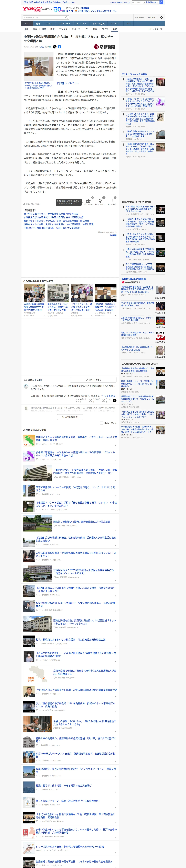The width and height of the screenshot is (186, 868).
Task: Click the 京都新聞 publisher logo
Action: (105, 47)
